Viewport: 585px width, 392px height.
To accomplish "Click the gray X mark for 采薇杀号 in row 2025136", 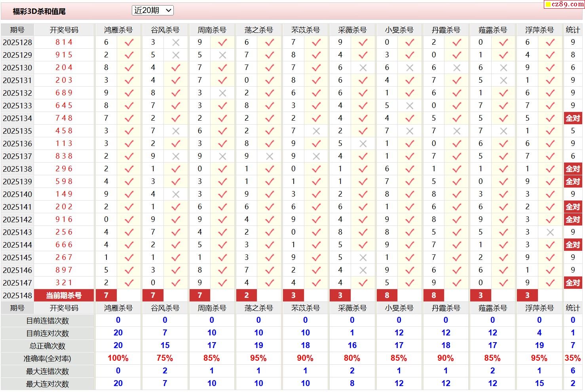I will click(363, 144).
